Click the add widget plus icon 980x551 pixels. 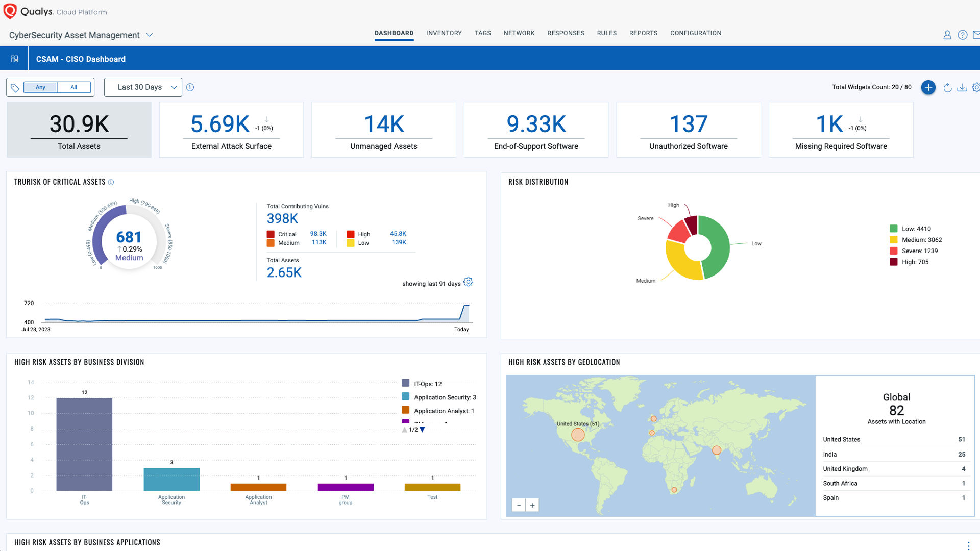(x=927, y=87)
